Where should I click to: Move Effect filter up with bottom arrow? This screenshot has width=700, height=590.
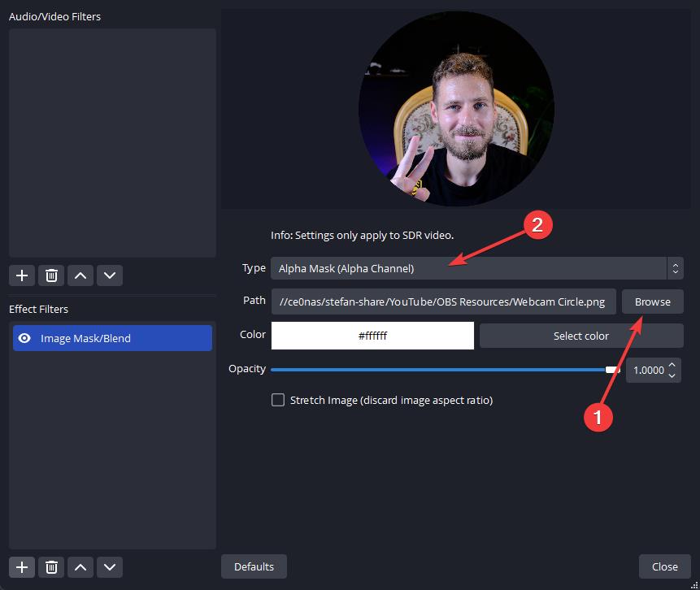pos(80,567)
